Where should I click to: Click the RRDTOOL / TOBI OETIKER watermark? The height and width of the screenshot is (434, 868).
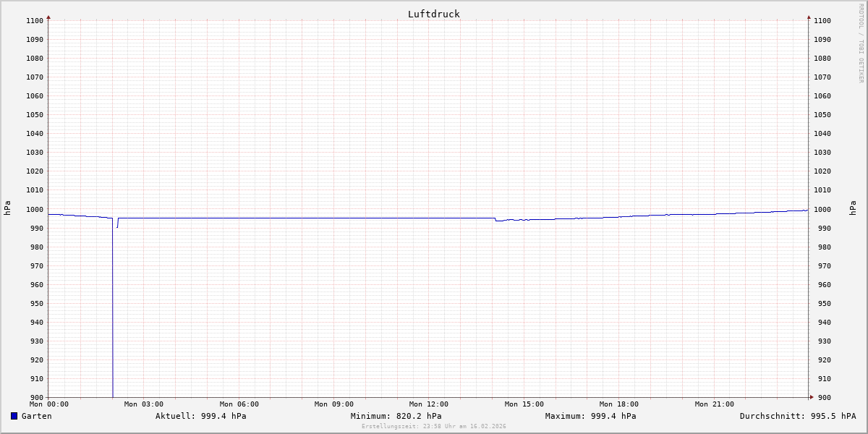861,43
